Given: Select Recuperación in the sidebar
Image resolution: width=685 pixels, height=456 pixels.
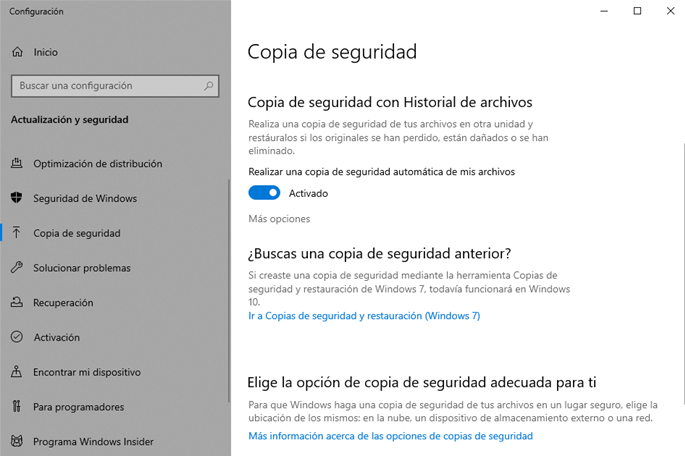Looking at the screenshot, I should [x=63, y=303].
